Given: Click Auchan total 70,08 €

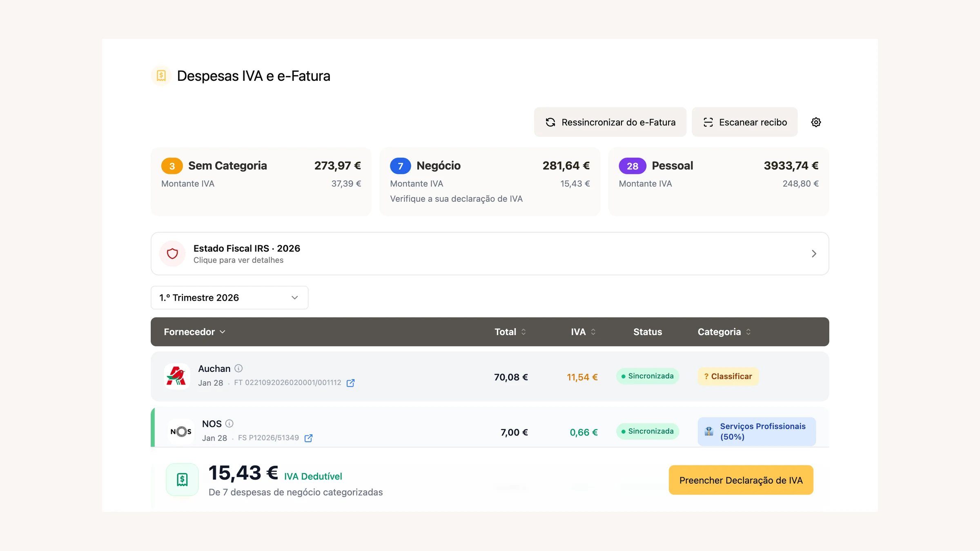Looking at the screenshot, I should pos(511,377).
